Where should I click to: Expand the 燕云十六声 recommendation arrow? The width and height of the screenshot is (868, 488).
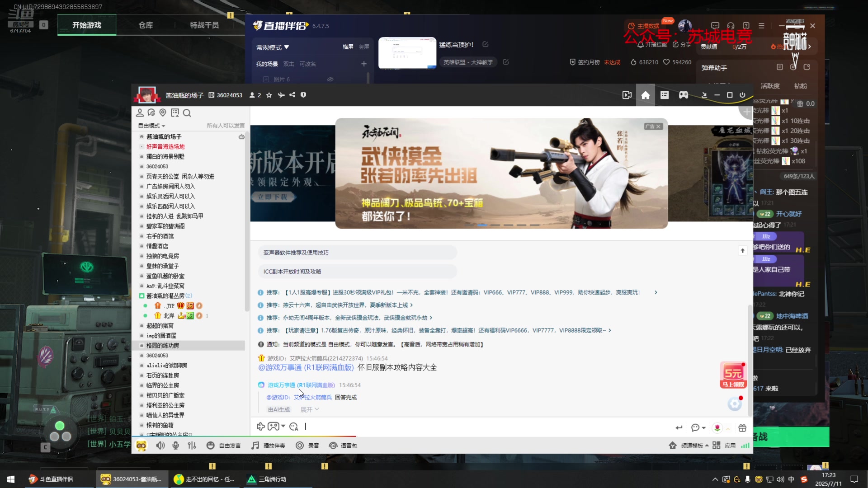click(411, 305)
